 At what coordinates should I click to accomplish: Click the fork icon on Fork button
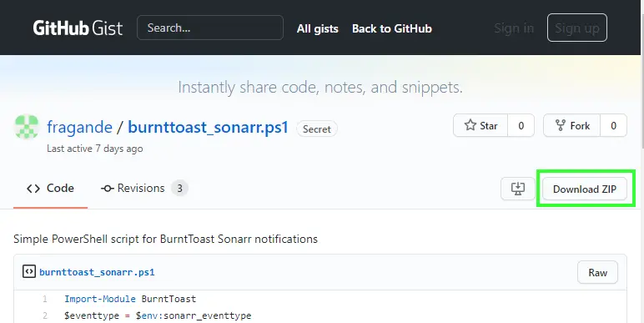pyautogui.click(x=561, y=125)
